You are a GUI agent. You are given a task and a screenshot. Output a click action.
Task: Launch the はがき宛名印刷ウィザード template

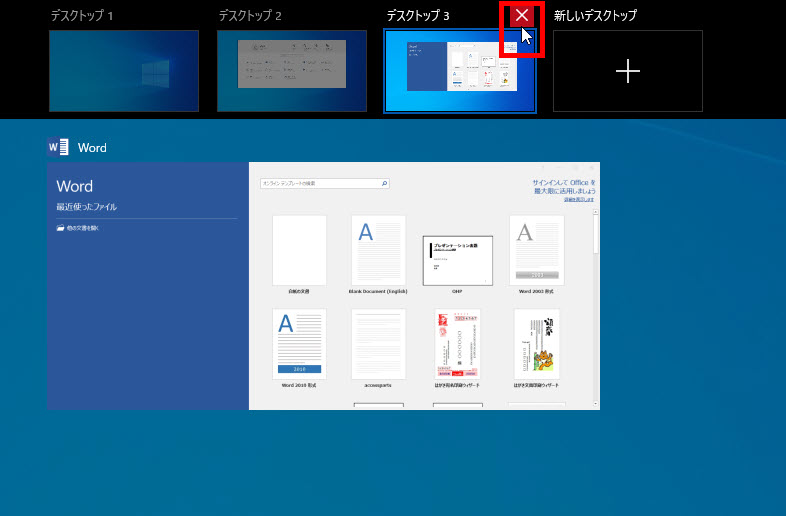pyautogui.click(x=457, y=343)
